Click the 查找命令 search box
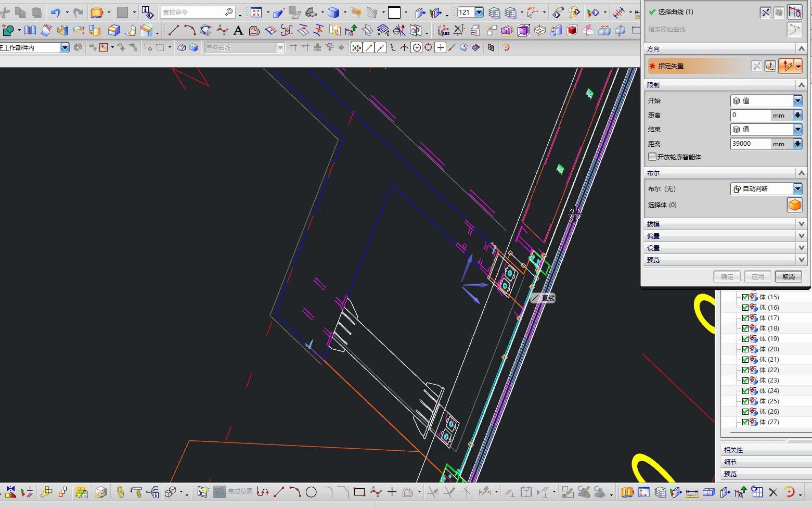 coord(192,12)
